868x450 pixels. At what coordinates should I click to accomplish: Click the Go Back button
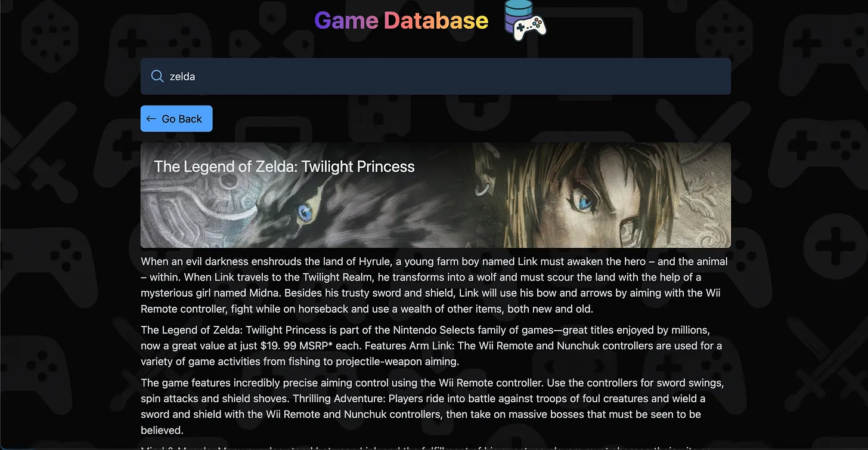pos(176,119)
